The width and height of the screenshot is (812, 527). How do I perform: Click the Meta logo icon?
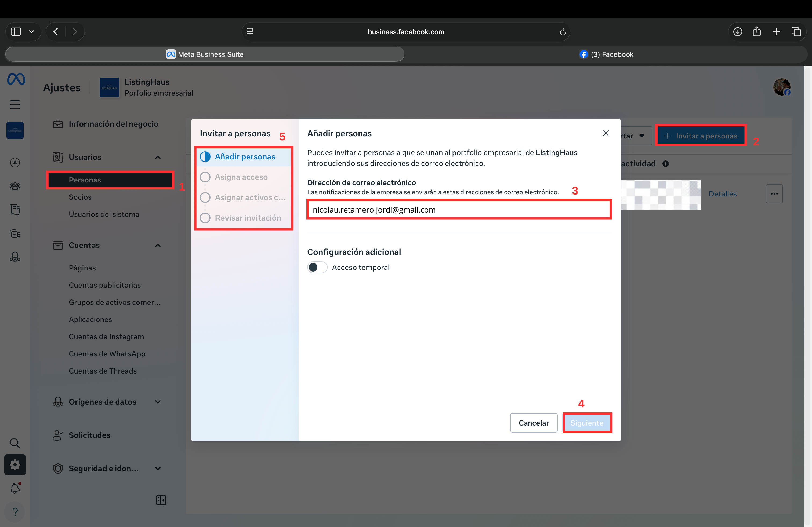16,79
